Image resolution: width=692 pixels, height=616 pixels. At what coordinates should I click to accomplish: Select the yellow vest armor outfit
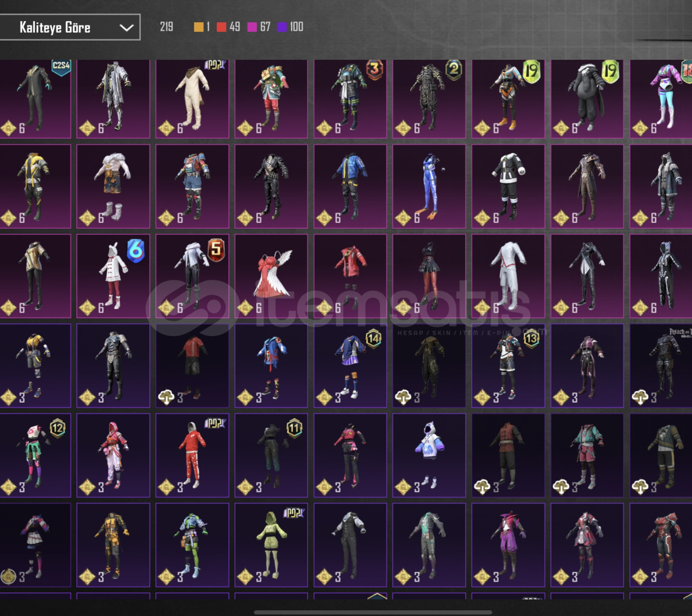tap(35, 366)
